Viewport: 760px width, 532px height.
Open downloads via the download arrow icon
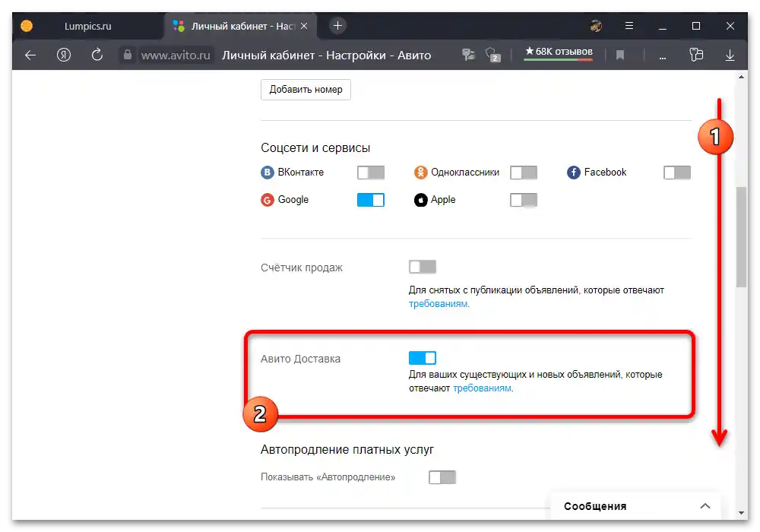730,55
